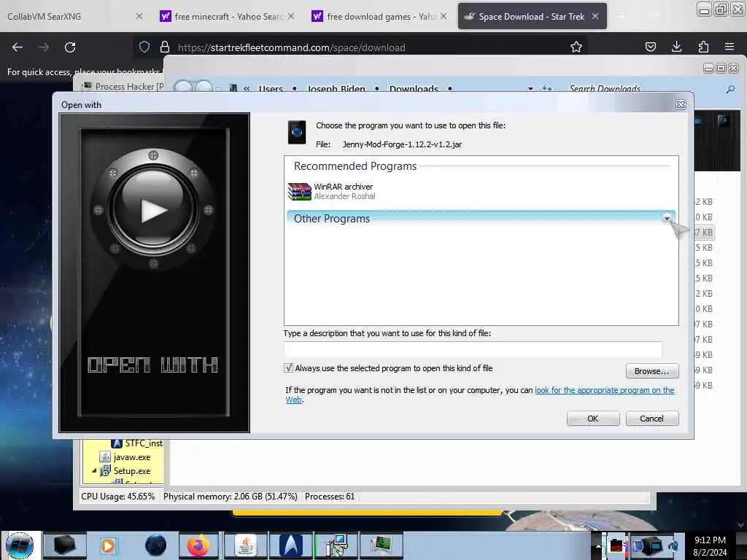Bookmark this page with the star icon
Image resolution: width=747 pixels, height=560 pixels.
(576, 47)
